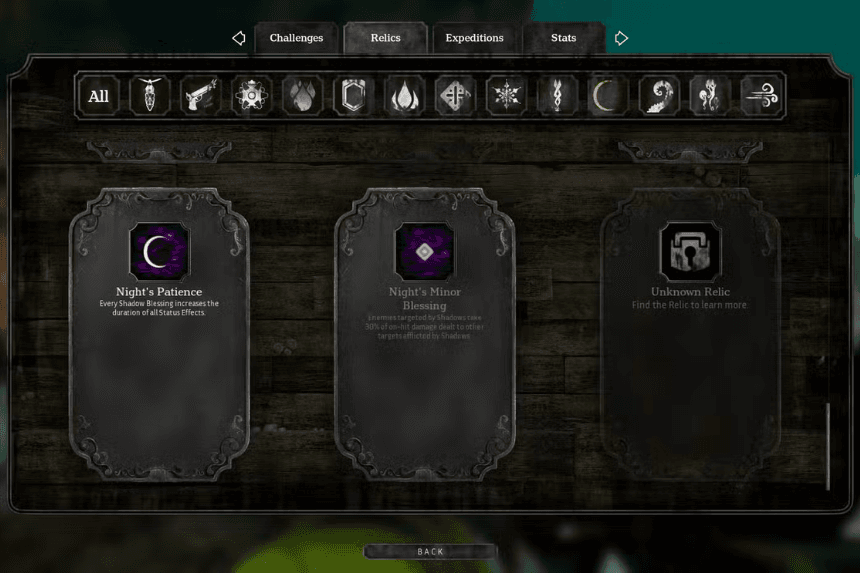Screen dimensions: 860x573
Task: Click the right arrow beside Stats tab
Action: (621, 38)
